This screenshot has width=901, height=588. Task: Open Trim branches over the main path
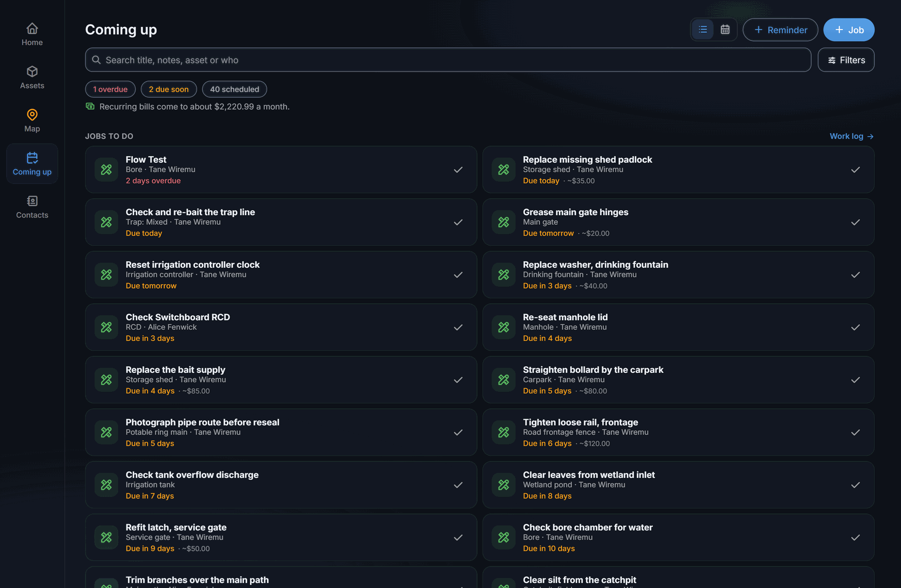pyautogui.click(x=197, y=580)
